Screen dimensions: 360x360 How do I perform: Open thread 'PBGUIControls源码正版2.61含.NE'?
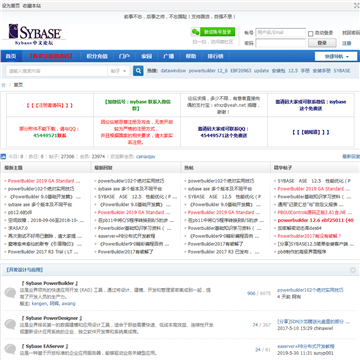pyautogui.click(x=314, y=212)
